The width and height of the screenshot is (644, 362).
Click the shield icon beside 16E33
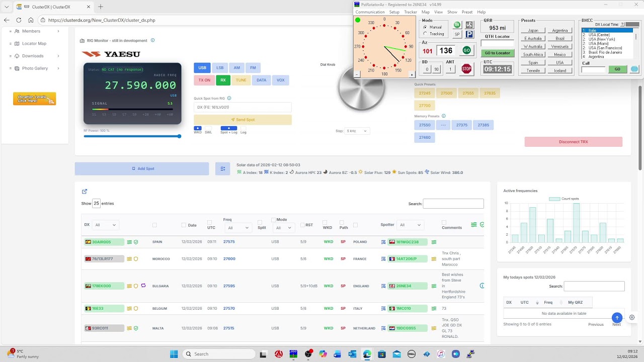(136, 308)
